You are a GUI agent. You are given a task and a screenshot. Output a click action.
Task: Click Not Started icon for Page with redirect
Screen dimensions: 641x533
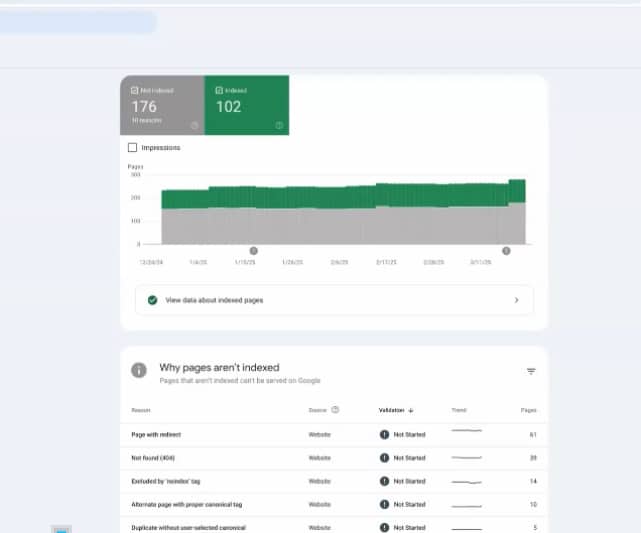pos(385,434)
